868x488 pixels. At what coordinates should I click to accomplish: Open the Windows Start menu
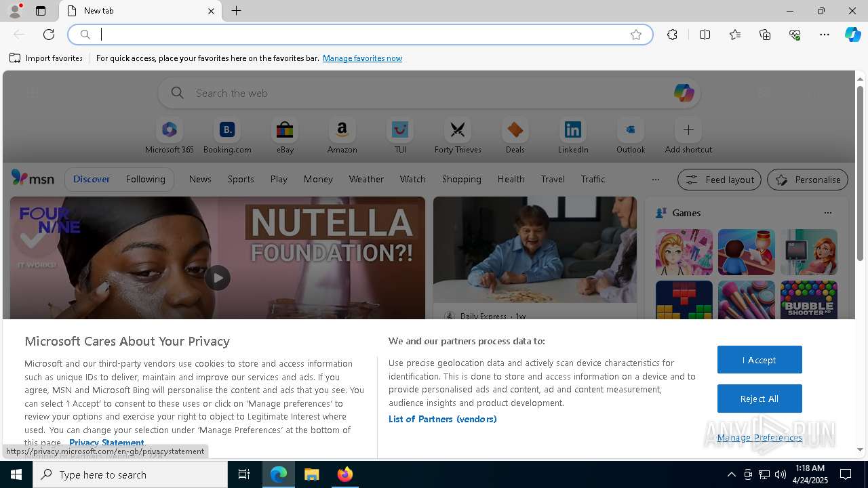(16, 474)
